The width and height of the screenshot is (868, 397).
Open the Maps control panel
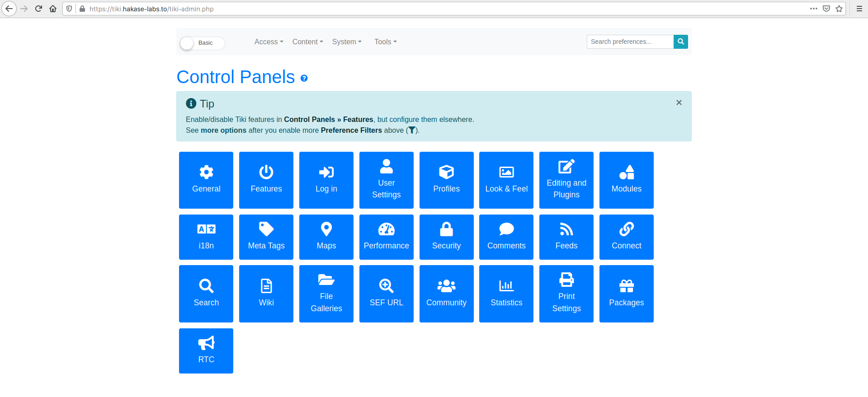[326, 237]
